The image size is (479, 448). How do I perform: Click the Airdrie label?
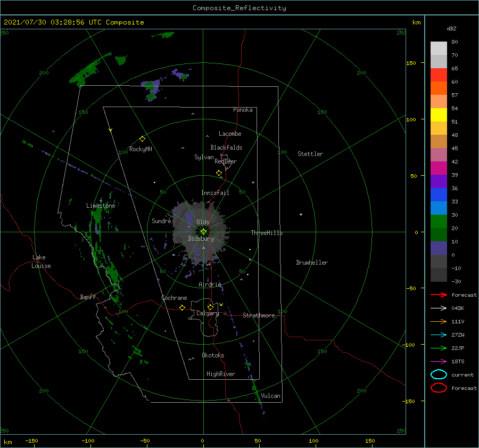click(210, 284)
